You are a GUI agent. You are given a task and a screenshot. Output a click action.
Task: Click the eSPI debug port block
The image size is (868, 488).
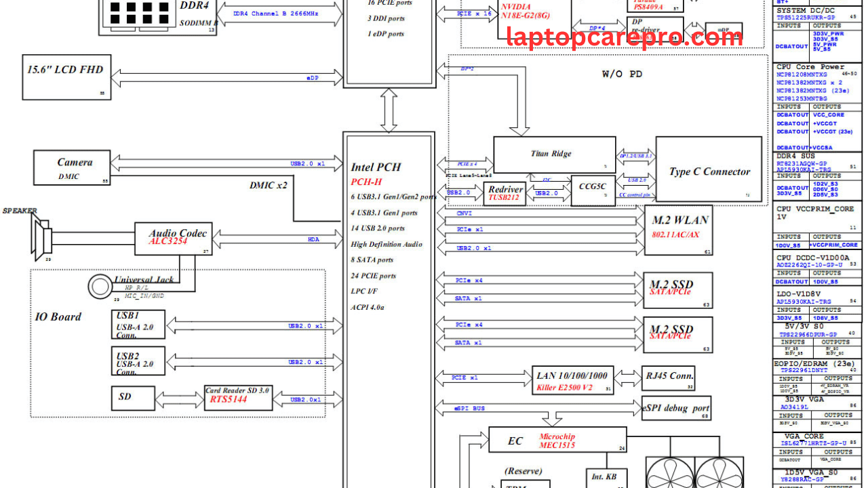675,408
